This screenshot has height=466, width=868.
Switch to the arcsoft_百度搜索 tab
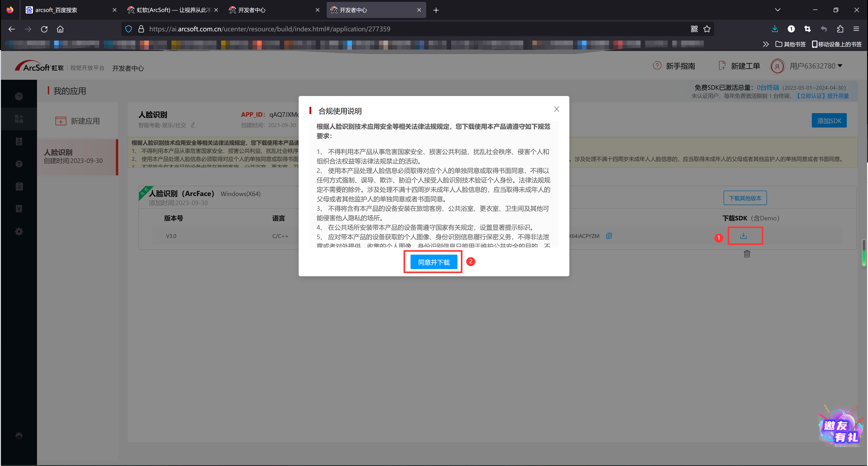pos(67,10)
